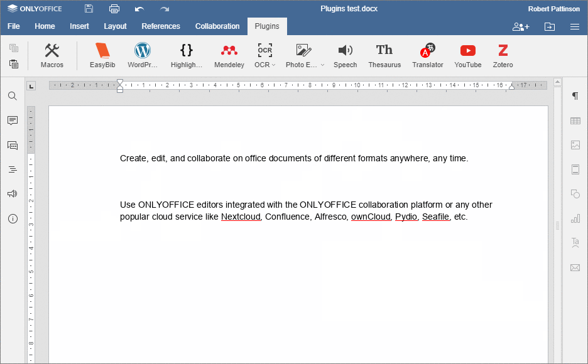Launch the Zotero plugin
The width and height of the screenshot is (588, 364).
(503, 55)
